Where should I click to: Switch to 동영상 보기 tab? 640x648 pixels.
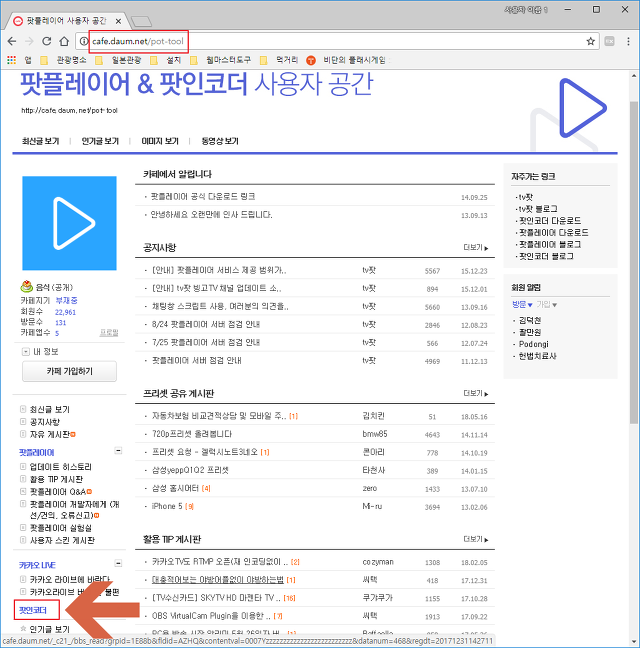point(220,141)
